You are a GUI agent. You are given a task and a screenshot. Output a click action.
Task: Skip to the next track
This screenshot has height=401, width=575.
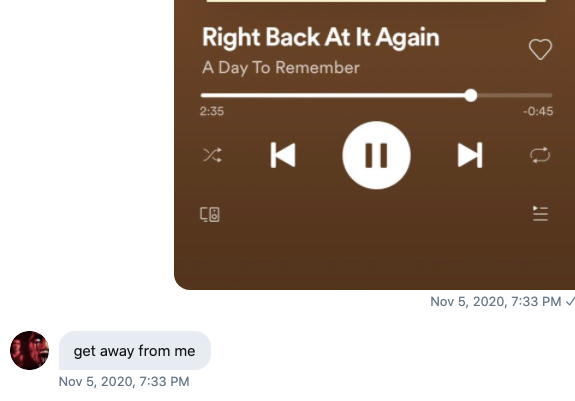470,155
